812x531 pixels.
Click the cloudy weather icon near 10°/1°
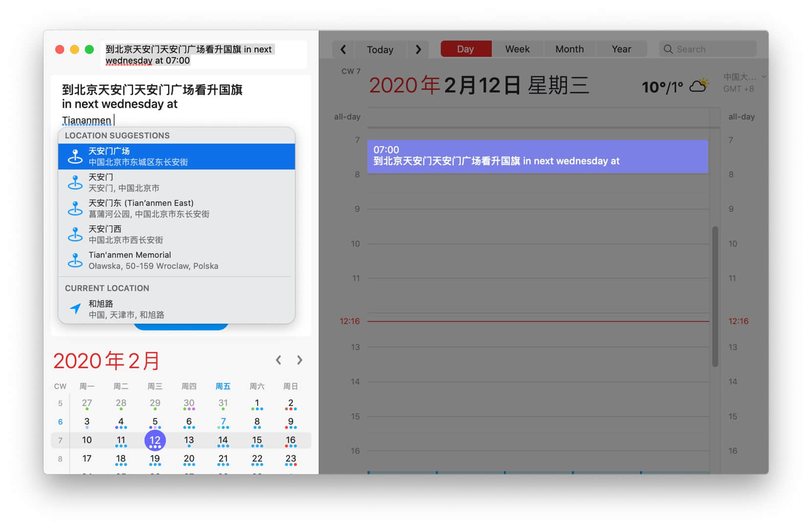tap(699, 86)
